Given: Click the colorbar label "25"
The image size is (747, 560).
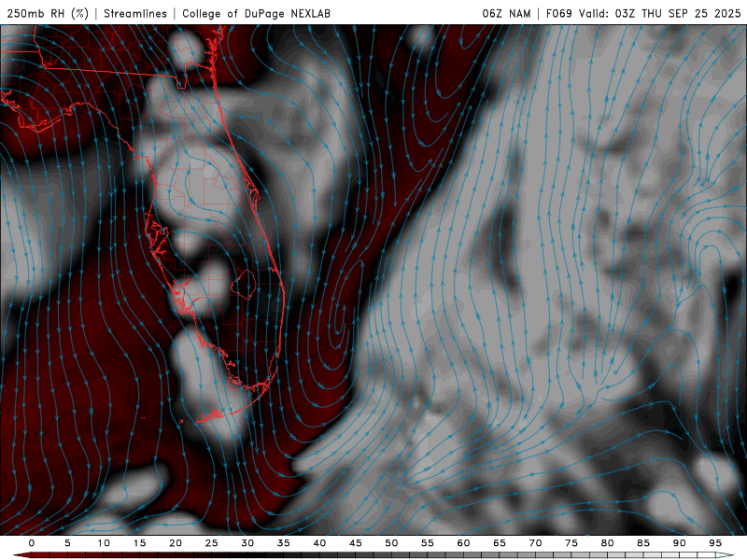Looking at the screenshot, I should point(212,543).
